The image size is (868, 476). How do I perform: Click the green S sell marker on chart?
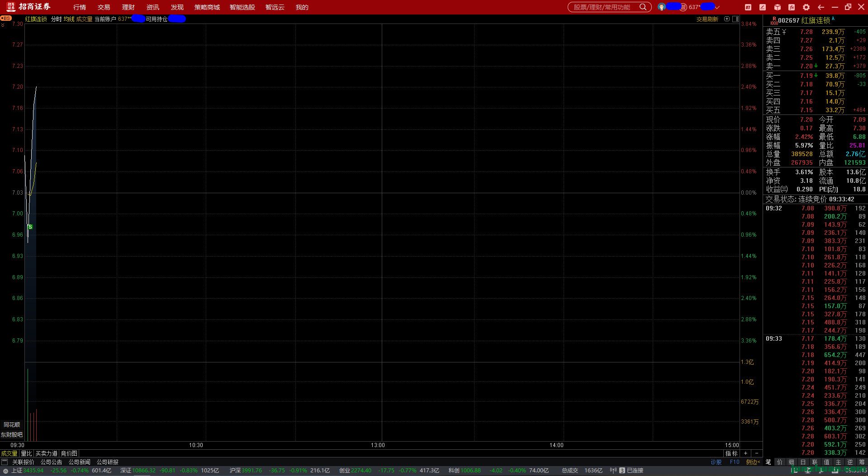point(30,227)
